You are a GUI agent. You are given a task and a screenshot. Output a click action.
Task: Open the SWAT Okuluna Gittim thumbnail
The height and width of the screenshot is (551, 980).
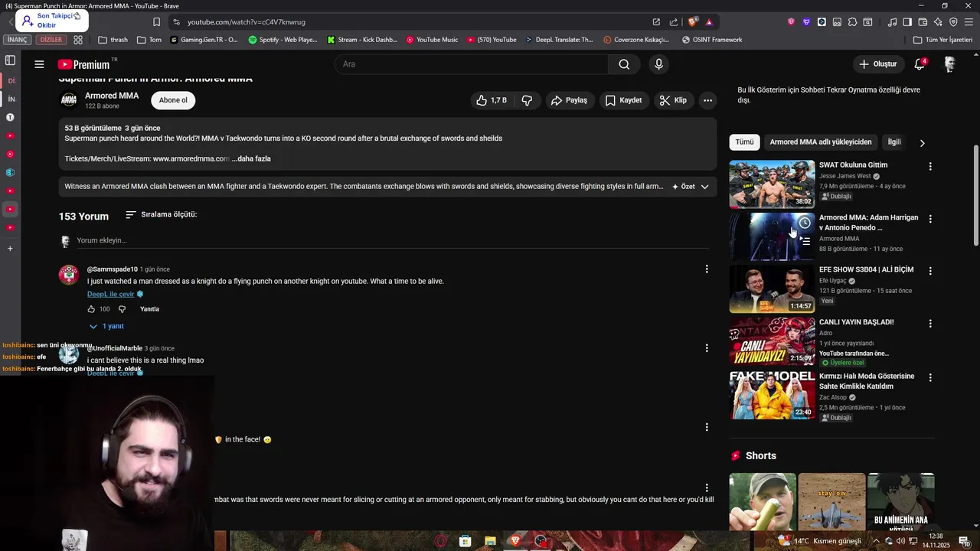tap(772, 184)
